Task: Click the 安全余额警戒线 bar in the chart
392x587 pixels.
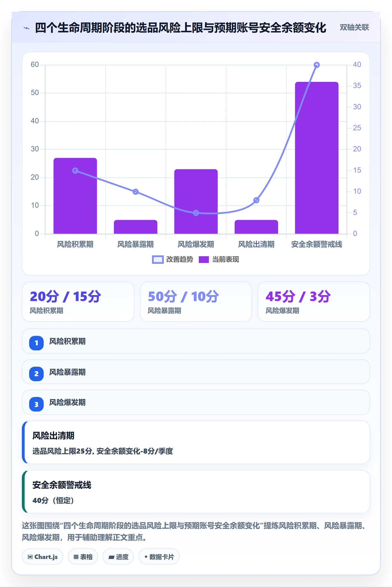Action: pyautogui.click(x=317, y=158)
